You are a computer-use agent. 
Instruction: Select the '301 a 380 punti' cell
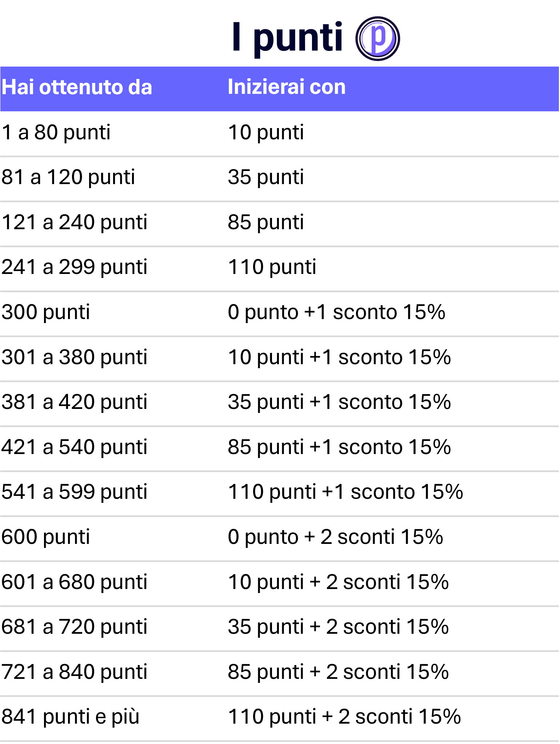coord(75,358)
